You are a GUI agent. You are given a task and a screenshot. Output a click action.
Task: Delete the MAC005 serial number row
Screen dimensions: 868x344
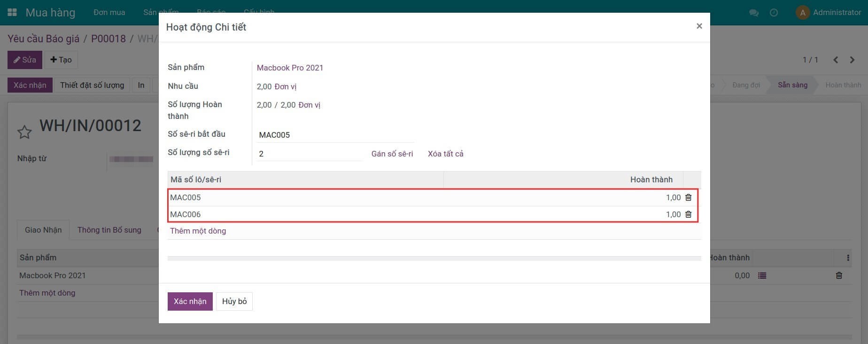pos(688,197)
